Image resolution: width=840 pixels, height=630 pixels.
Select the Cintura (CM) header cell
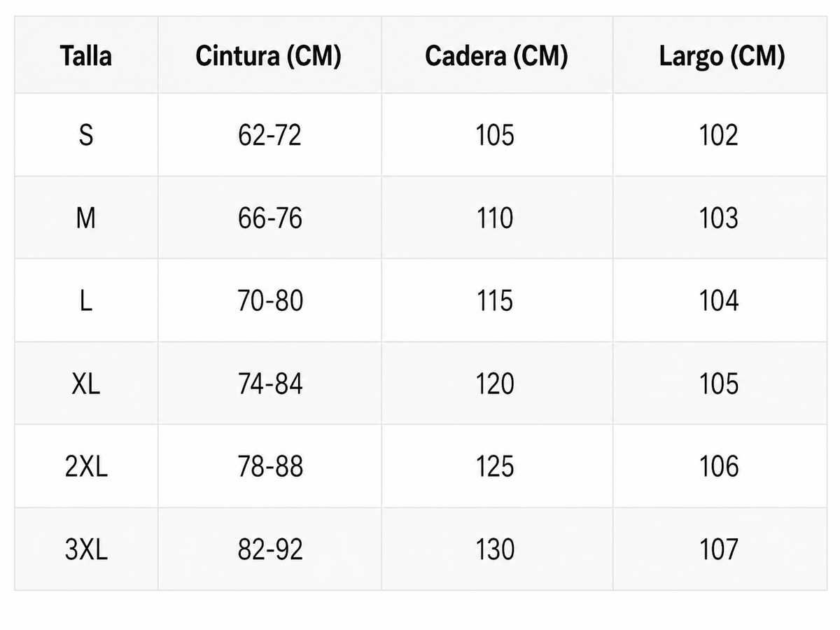pyautogui.click(x=269, y=56)
